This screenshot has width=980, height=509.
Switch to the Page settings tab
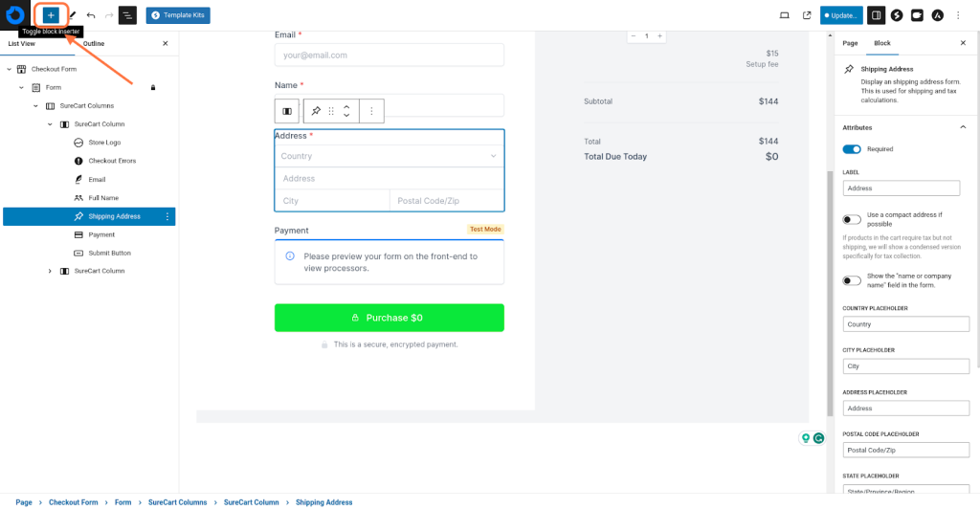(850, 43)
